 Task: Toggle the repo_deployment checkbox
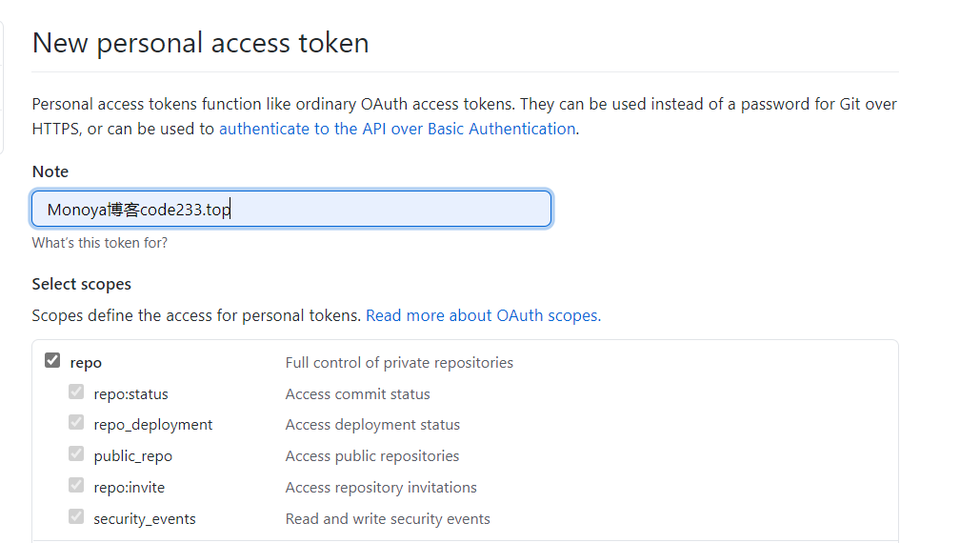(x=76, y=423)
